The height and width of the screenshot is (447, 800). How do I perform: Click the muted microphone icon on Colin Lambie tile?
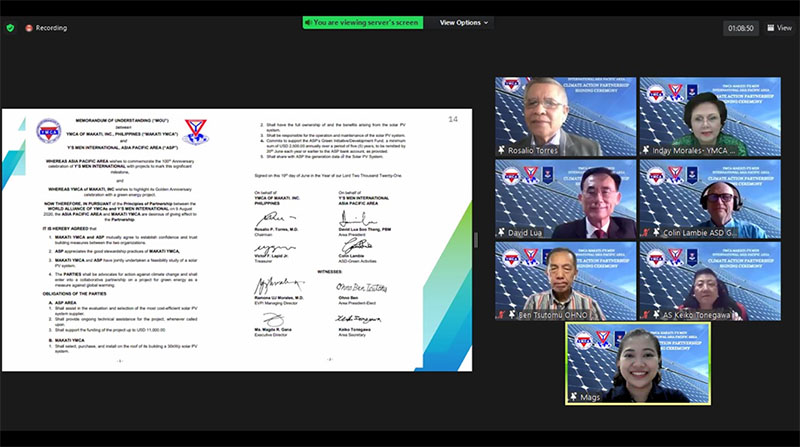point(646,233)
